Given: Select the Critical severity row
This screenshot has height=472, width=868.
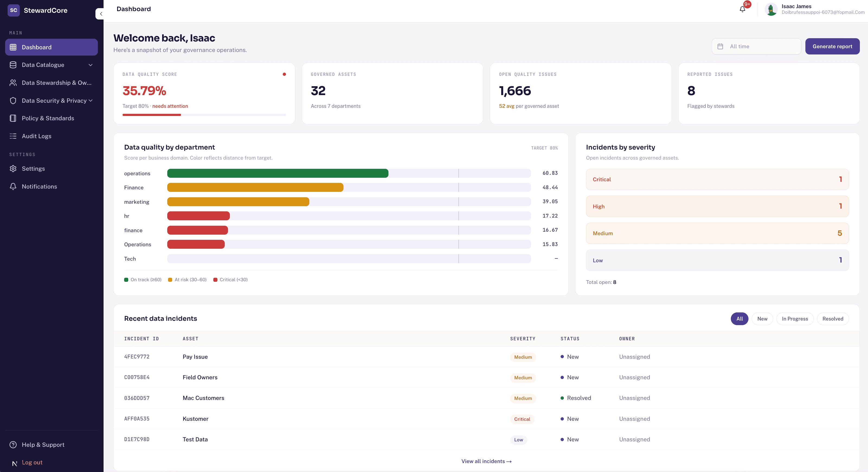Looking at the screenshot, I should [x=717, y=180].
